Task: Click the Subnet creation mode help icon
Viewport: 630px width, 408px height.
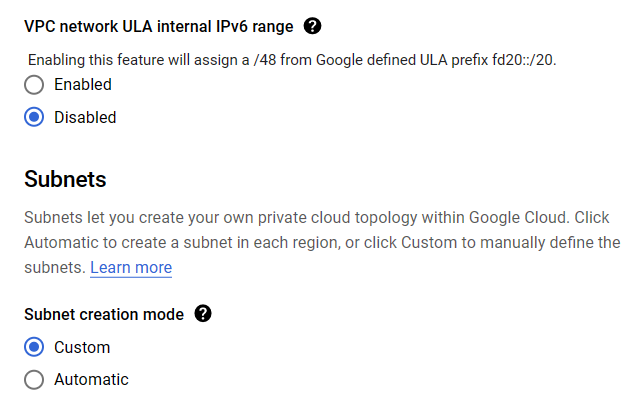Action: click(x=203, y=314)
